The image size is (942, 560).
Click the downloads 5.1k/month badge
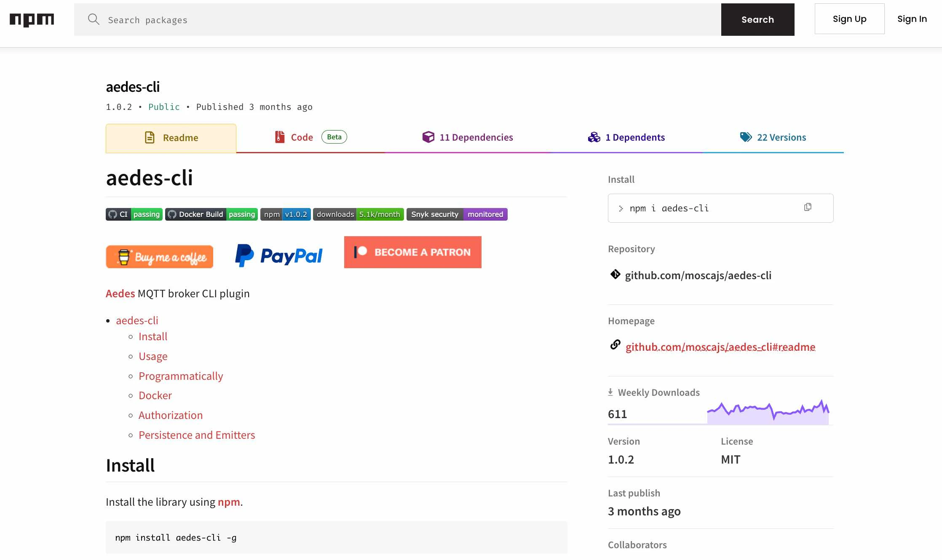coord(359,214)
